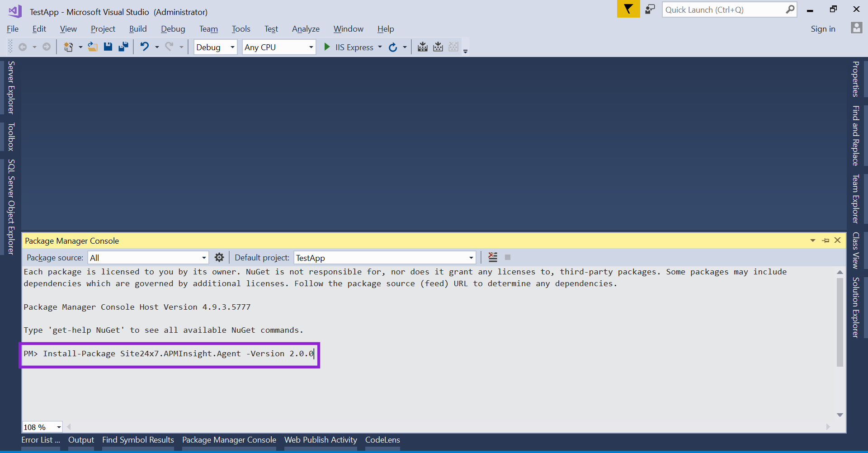Screen dimensions: 868x453
Task: Open the Tools menu
Action: click(241, 28)
